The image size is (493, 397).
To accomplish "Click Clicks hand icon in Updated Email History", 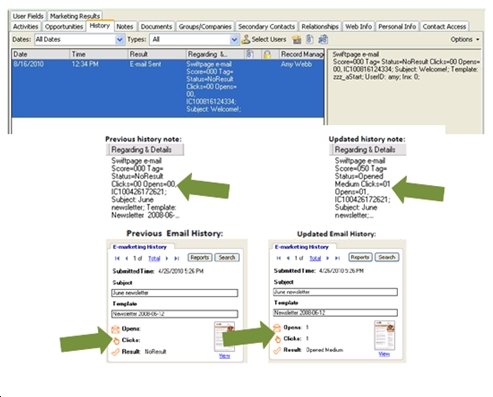I will [x=278, y=339].
